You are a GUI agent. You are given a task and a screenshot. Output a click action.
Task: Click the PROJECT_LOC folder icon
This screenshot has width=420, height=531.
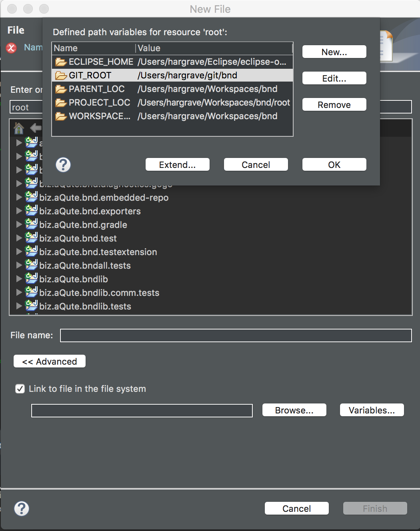pos(60,102)
